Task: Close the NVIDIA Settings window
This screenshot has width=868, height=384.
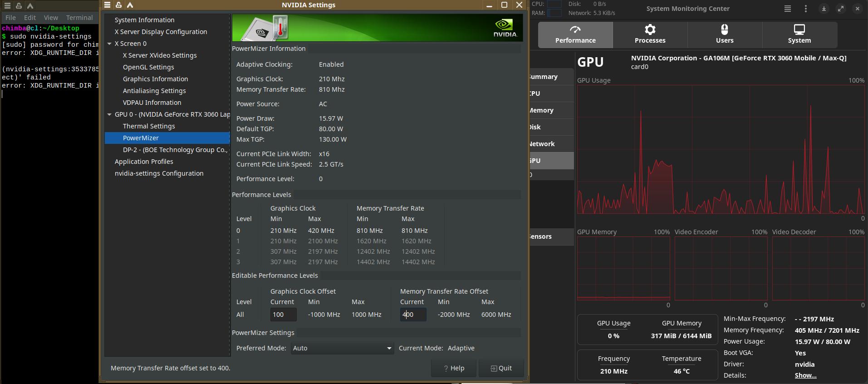Action: (x=520, y=5)
